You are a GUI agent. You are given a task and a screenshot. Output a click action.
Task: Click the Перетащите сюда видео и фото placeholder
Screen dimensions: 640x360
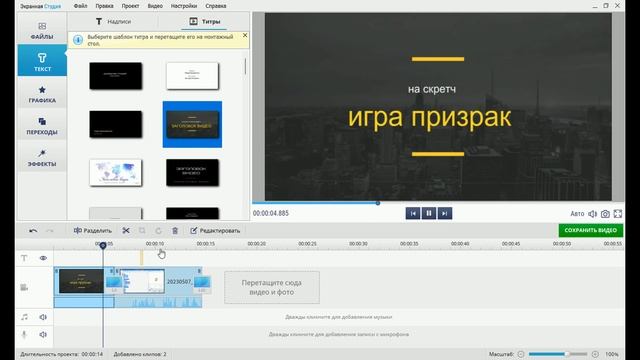(272, 287)
